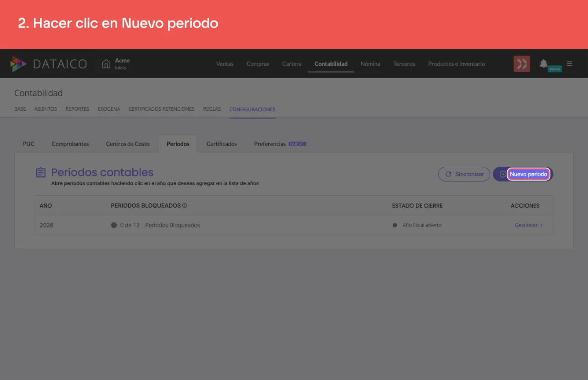This screenshot has width=588, height=380.
Task: Open the hamburger menu
Action: click(570, 64)
